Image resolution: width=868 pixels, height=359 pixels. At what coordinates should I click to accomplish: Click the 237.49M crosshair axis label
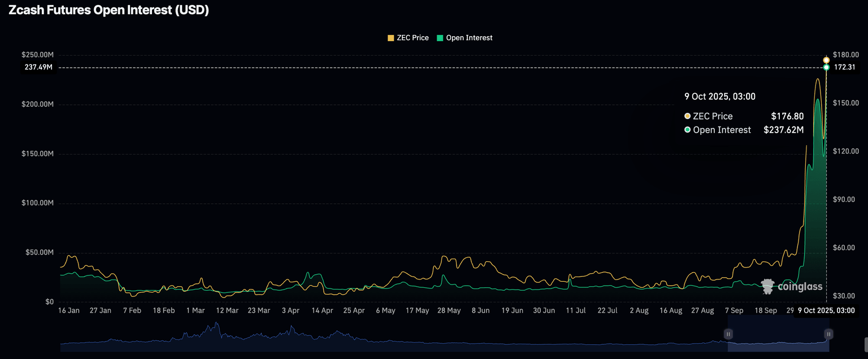38,67
